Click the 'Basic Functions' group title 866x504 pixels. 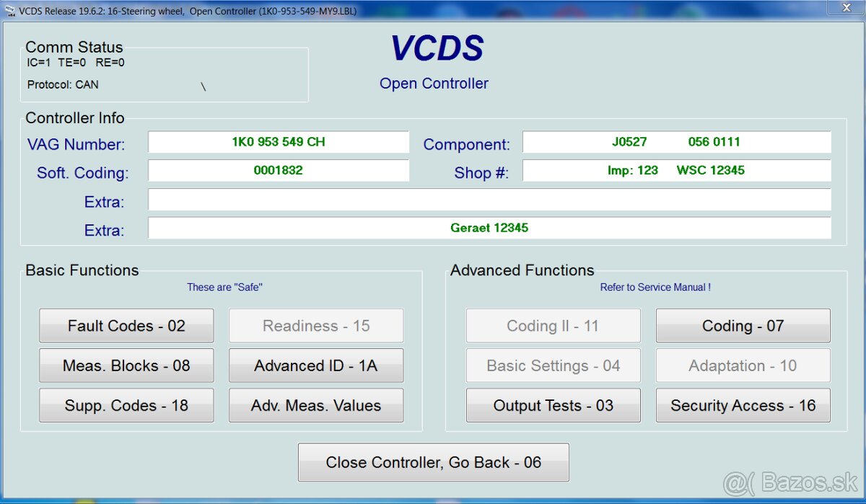(82, 270)
